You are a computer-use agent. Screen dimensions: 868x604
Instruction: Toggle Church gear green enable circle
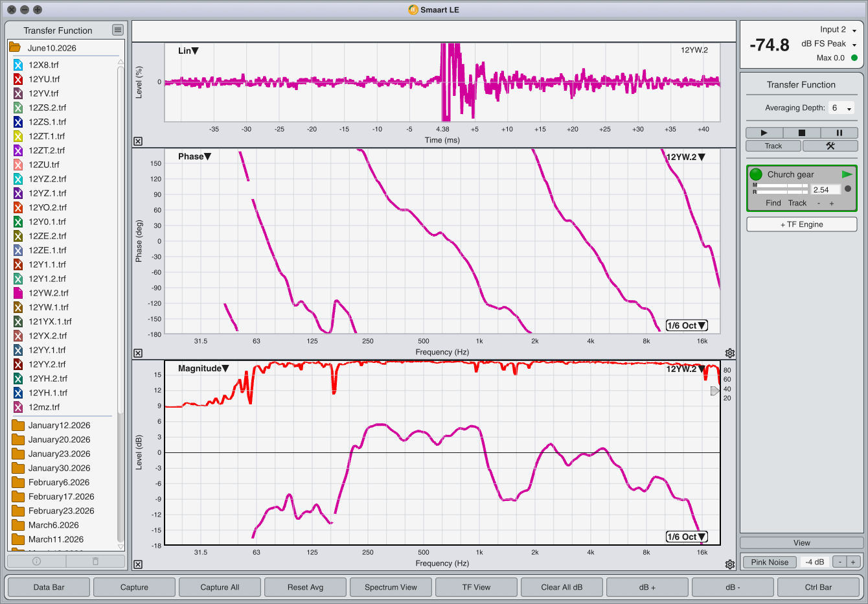[x=756, y=174]
